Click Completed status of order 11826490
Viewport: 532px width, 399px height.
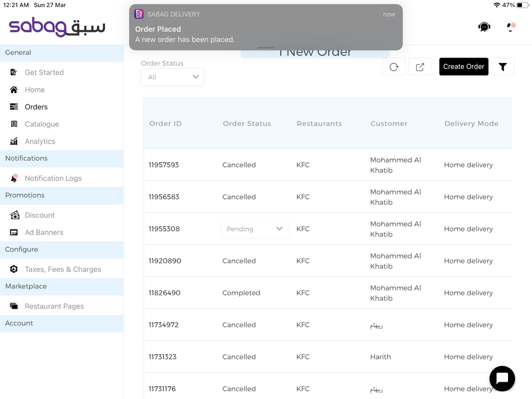pyautogui.click(x=241, y=293)
